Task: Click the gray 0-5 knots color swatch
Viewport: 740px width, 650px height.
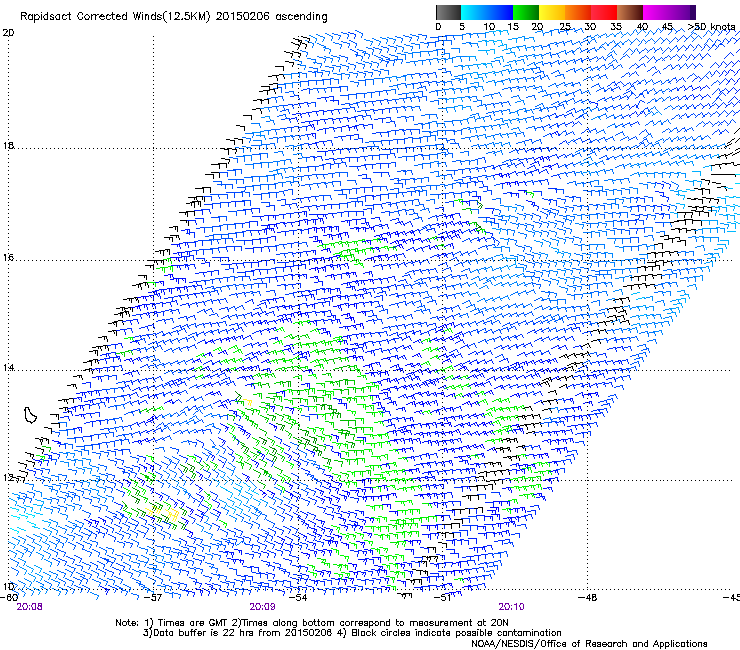Action: 448,12
